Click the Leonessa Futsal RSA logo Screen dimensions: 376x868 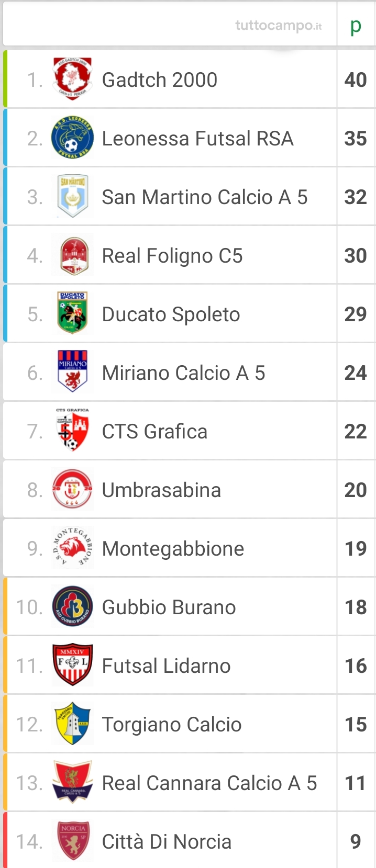(73, 138)
